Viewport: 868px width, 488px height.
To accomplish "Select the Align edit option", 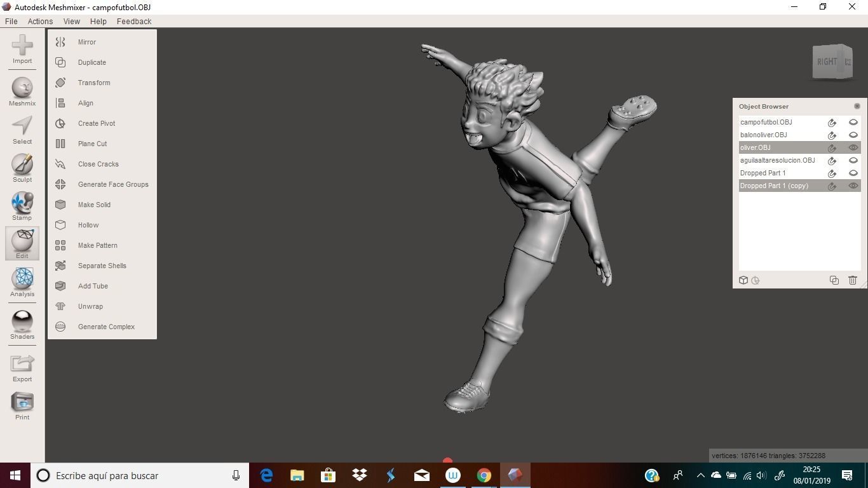I will pyautogui.click(x=86, y=103).
